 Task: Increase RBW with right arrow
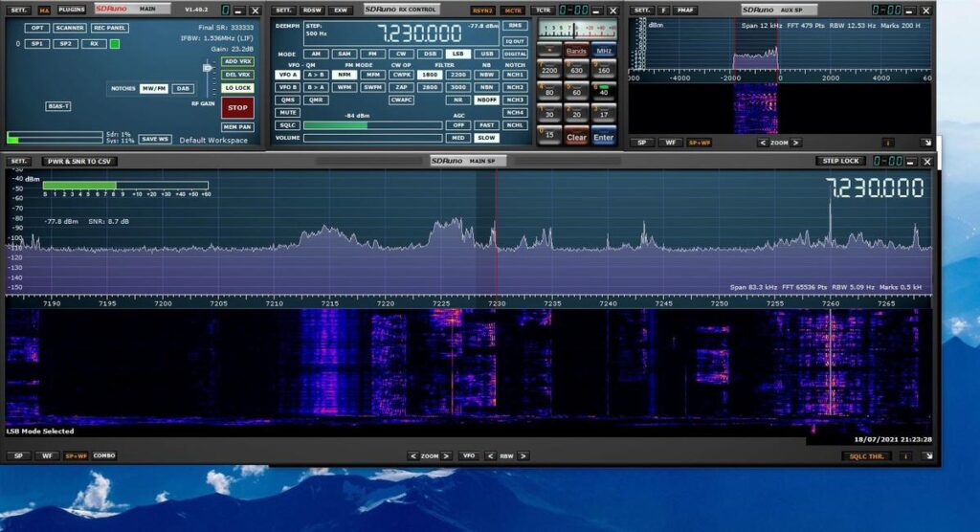523,455
